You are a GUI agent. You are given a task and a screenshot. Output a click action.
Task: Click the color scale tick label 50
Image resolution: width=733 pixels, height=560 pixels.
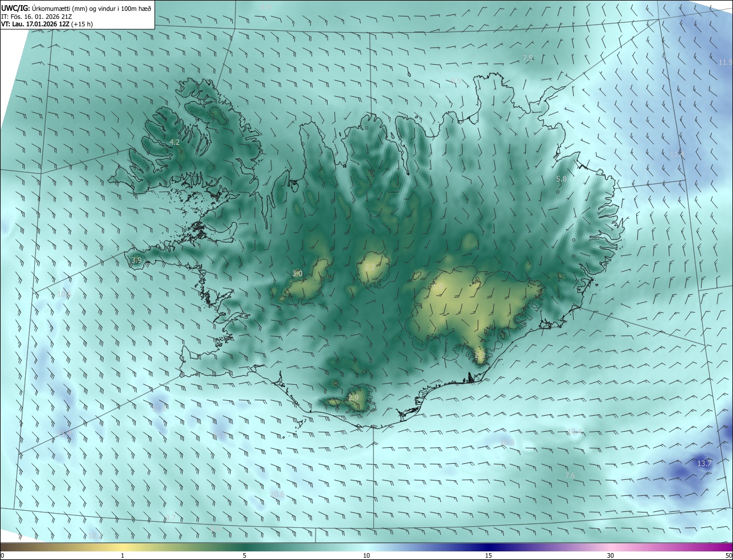(x=728, y=556)
